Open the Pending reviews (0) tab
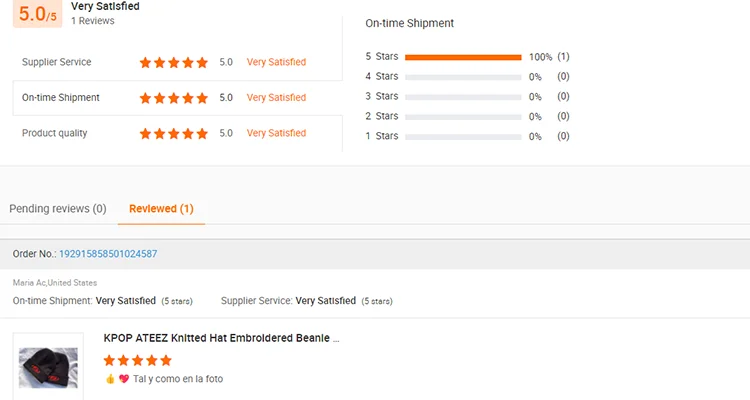This screenshot has width=750, height=400. coord(58,209)
